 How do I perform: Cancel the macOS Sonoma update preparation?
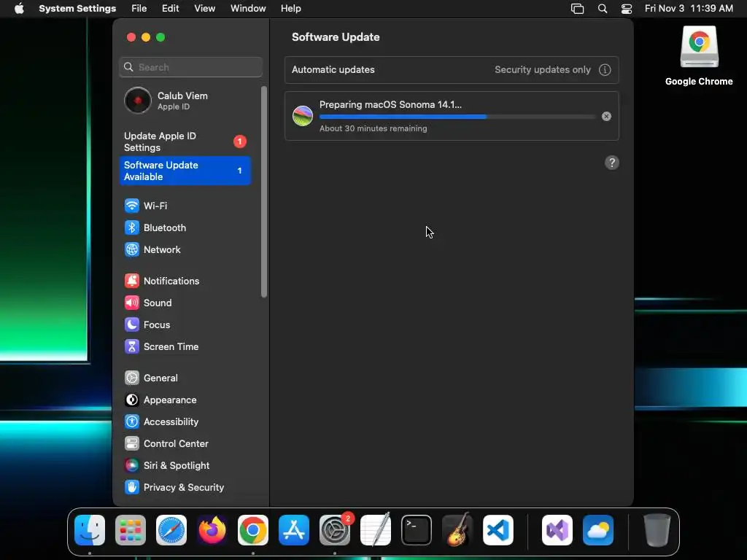point(606,117)
